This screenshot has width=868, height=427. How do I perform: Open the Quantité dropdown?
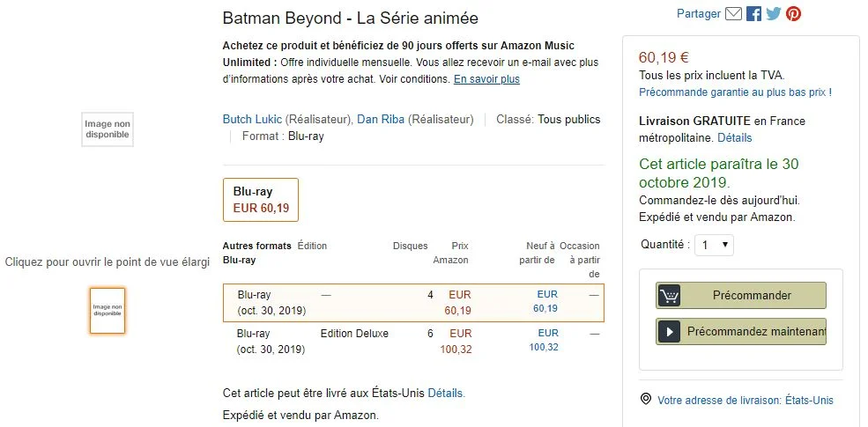click(714, 245)
